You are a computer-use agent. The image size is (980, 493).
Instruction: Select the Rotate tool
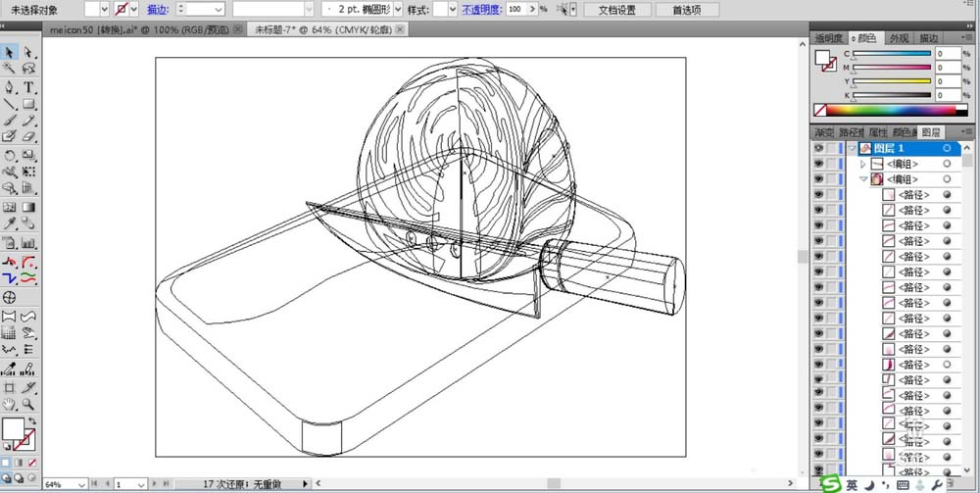click(10, 156)
